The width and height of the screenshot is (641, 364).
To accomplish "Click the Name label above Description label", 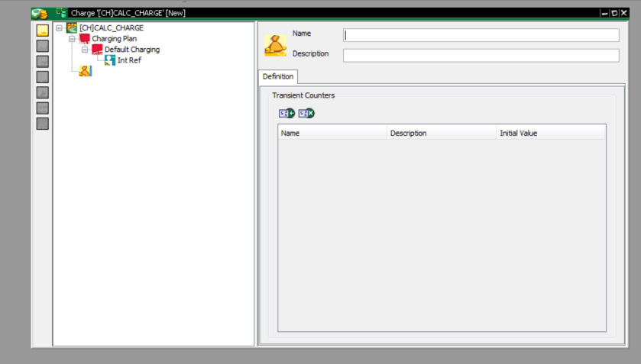I will pos(302,34).
